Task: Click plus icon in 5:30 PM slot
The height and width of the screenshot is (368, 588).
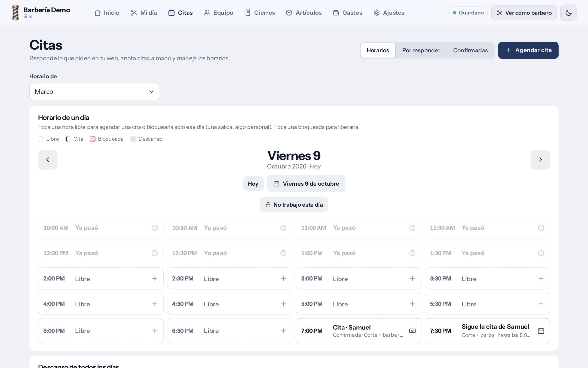Action: pyautogui.click(x=541, y=304)
